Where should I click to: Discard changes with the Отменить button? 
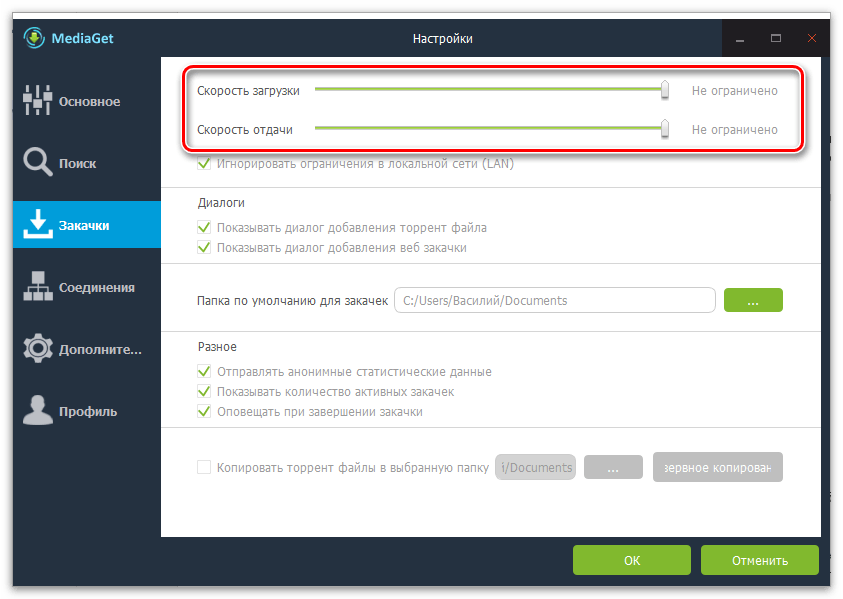click(760, 560)
